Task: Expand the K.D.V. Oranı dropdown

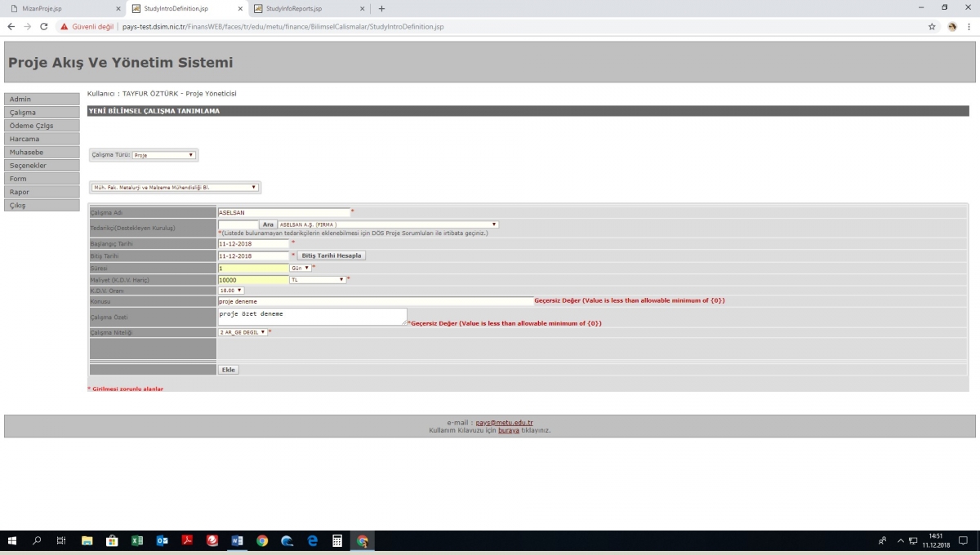Action: click(x=231, y=290)
